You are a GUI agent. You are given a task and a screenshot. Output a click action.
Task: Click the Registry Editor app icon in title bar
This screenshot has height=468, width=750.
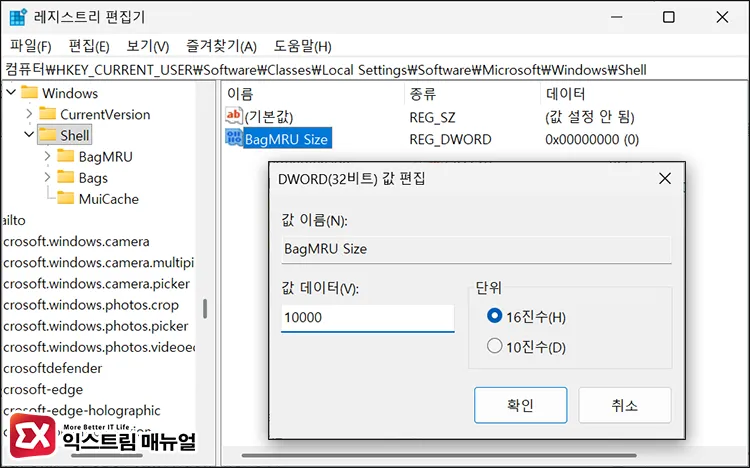(18, 17)
